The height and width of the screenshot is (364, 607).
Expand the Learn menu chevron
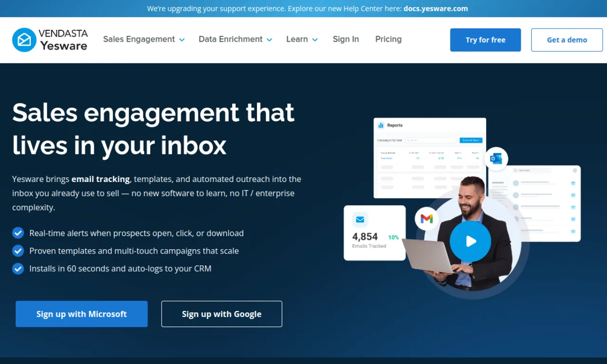point(315,40)
